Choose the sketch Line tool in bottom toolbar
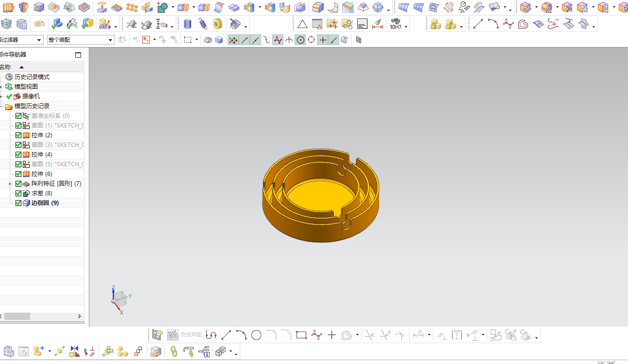 (226, 334)
